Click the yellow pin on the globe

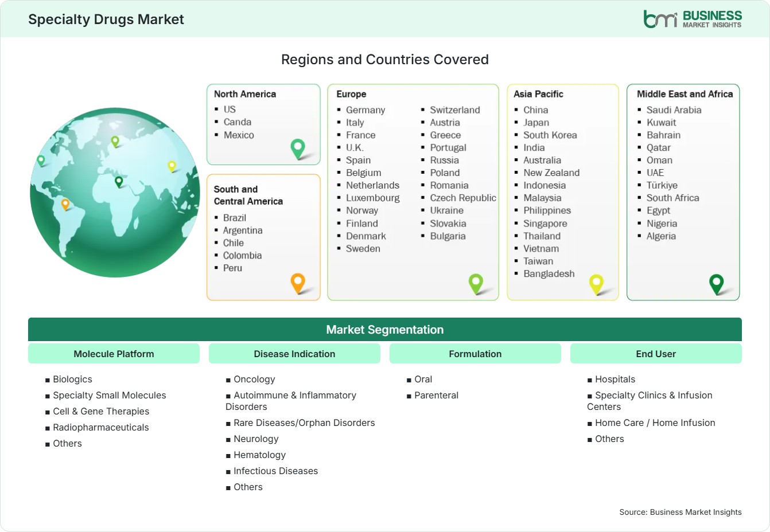click(172, 166)
